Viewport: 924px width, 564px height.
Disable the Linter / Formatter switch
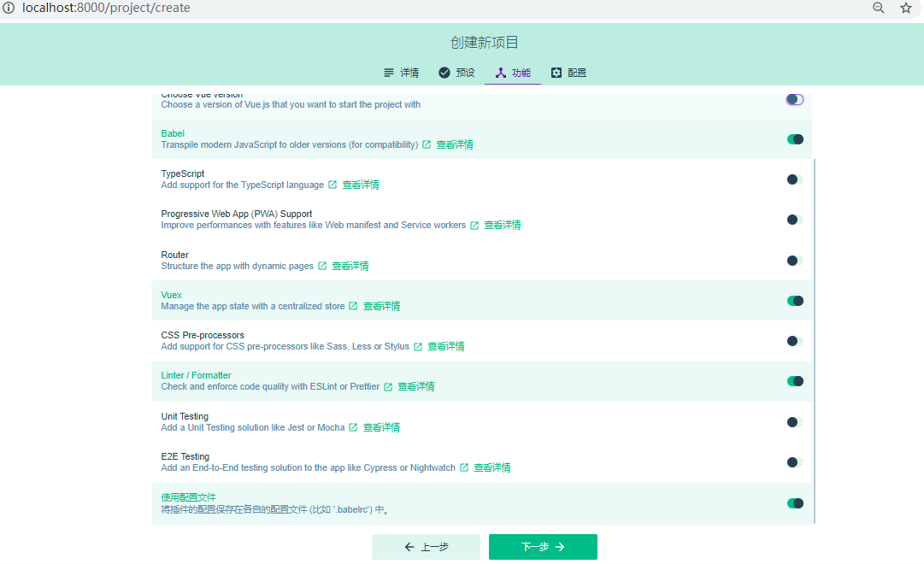(x=795, y=381)
